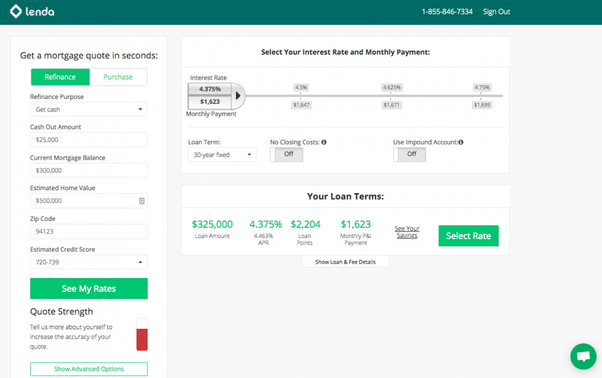Image resolution: width=602 pixels, height=378 pixels.
Task: Open the See Your Savings link
Action: pyautogui.click(x=407, y=232)
